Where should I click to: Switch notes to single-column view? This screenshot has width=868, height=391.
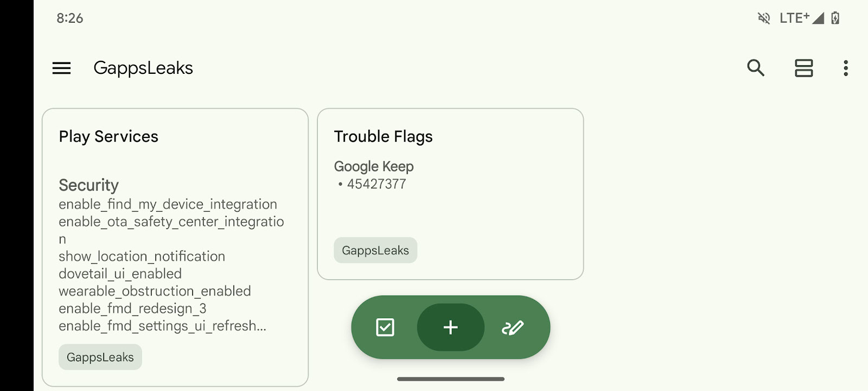point(803,68)
